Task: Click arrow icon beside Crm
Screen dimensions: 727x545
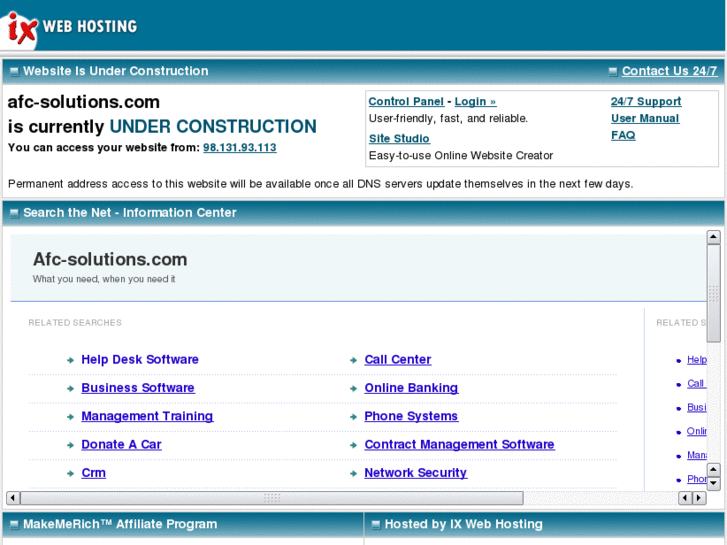Action: click(70, 473)
